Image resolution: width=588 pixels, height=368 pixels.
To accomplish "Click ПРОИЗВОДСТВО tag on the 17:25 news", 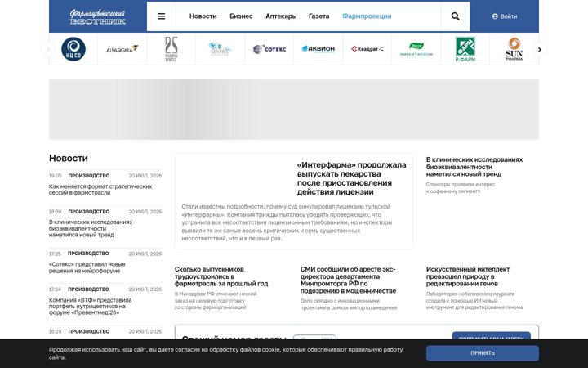I will tap(88, 254).
